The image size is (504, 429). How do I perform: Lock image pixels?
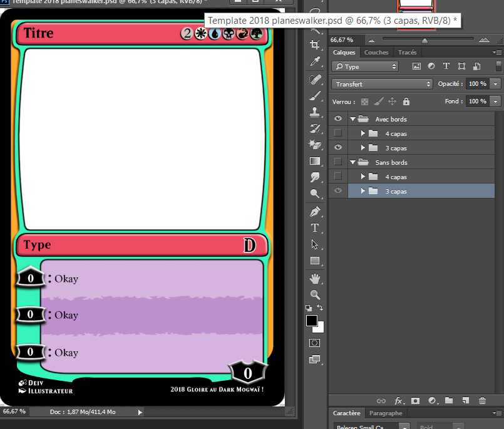click(x=379, y=101)
